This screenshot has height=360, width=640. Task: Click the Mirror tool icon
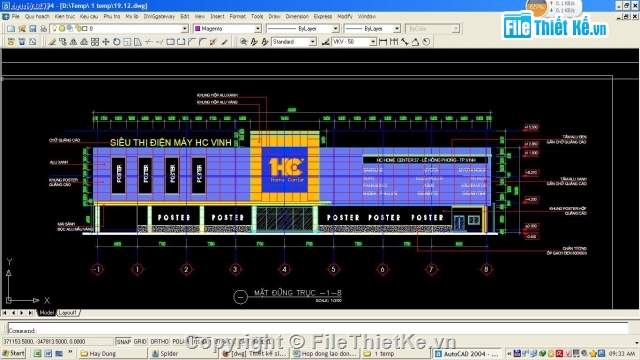pos(73,42)
